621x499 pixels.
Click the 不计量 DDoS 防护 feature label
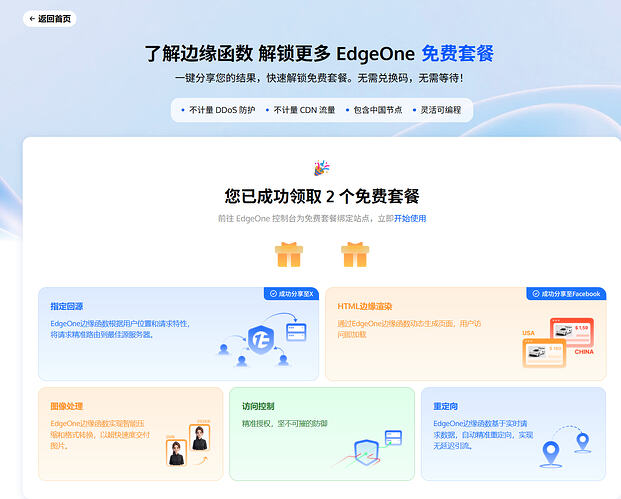(222, 110)
